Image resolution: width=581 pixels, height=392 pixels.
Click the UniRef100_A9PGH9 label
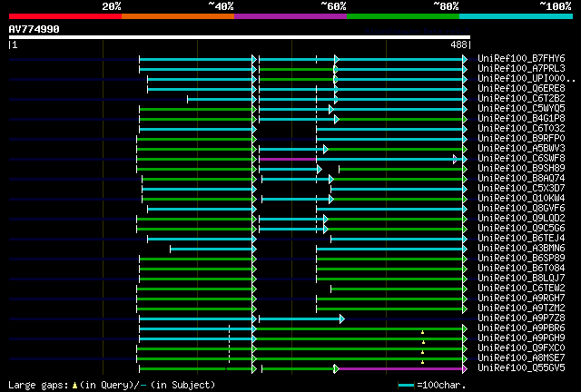521,338
